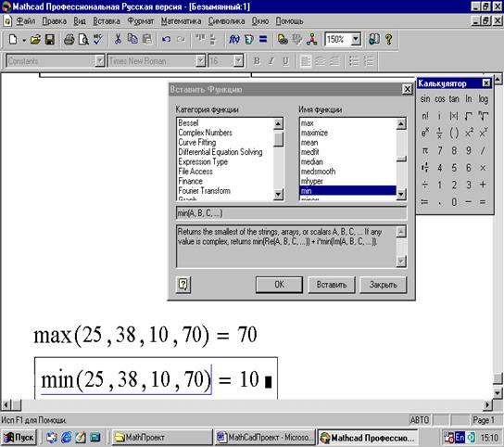Open the Файл menu
Screen dimensions: 504x447
click(x=25, y=21)
